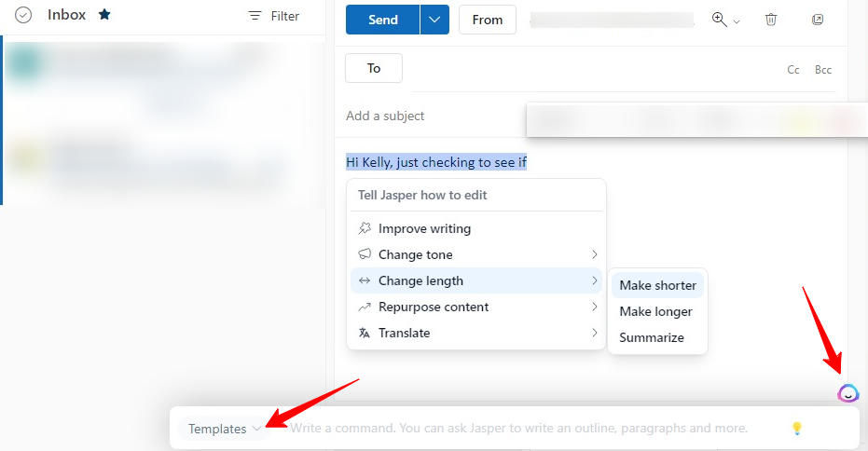Click the lightbulb ideas icon
This screenshot has height=451, width=868.
pyautogui.click(x=796, y=428)
